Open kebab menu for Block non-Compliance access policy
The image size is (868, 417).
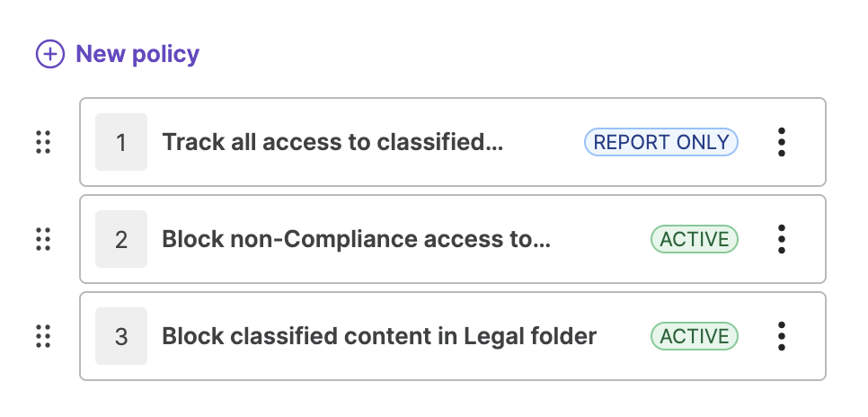(x=782, y=239)
